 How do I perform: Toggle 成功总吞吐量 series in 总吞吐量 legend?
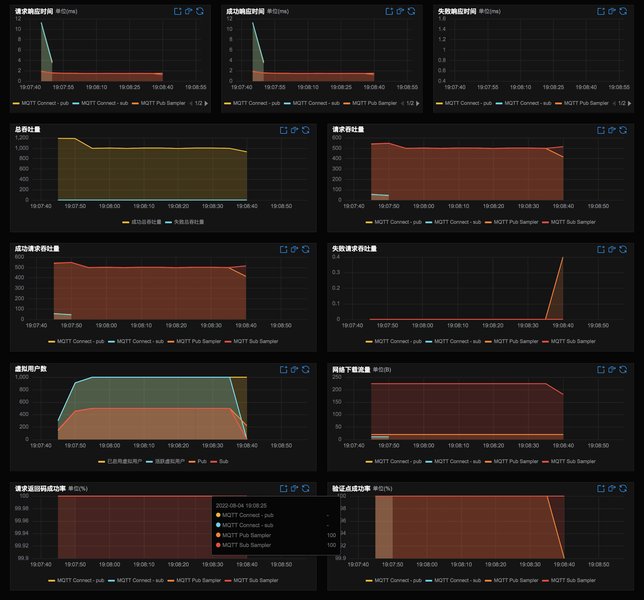coord(142,222)
